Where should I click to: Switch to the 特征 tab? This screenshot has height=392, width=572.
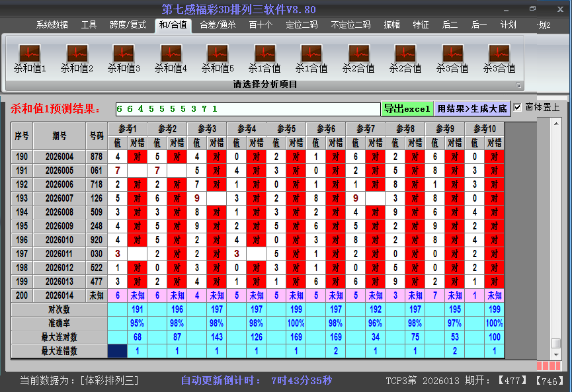click(421, 25)
